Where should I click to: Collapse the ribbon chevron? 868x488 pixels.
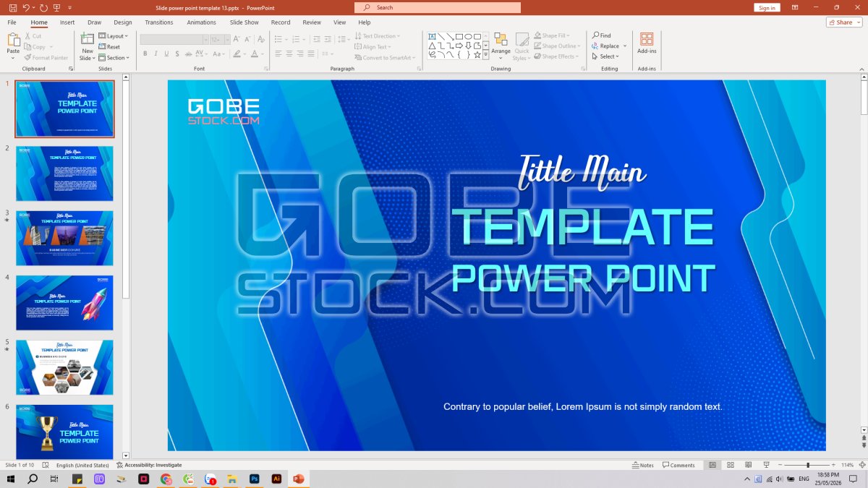coord(861,69)
